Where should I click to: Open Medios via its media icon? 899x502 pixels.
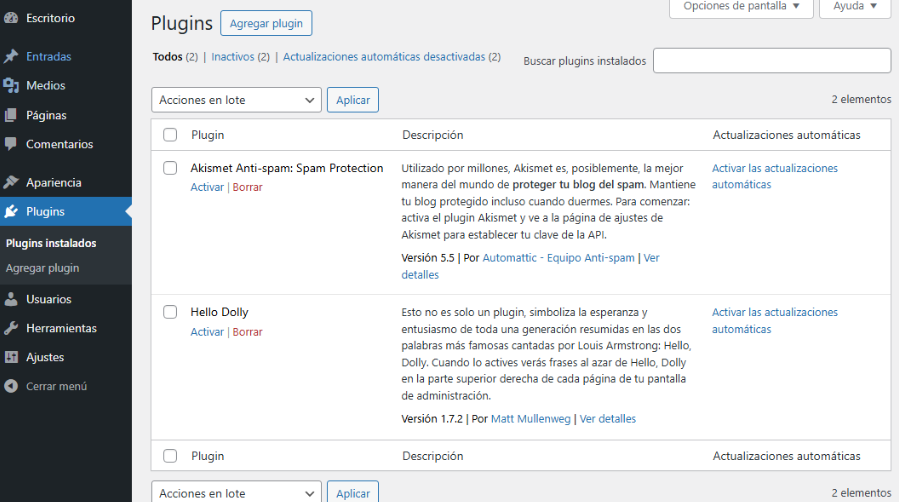pos(11,86)
